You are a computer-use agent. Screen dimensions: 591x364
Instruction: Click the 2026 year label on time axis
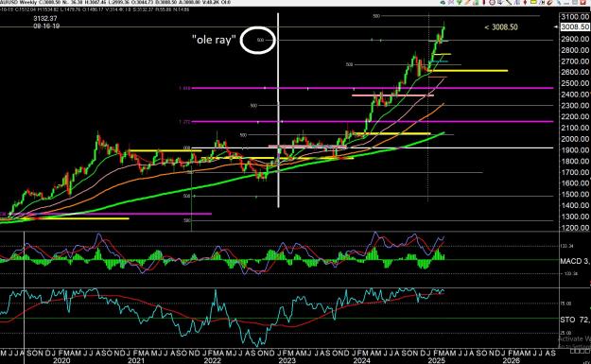click(x=512, y=360)
